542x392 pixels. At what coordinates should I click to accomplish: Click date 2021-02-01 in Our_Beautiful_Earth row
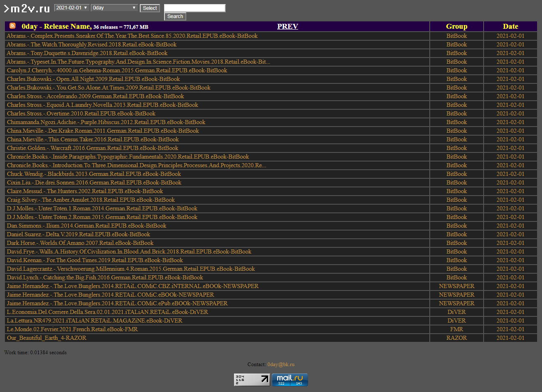[x=510, y=338]
